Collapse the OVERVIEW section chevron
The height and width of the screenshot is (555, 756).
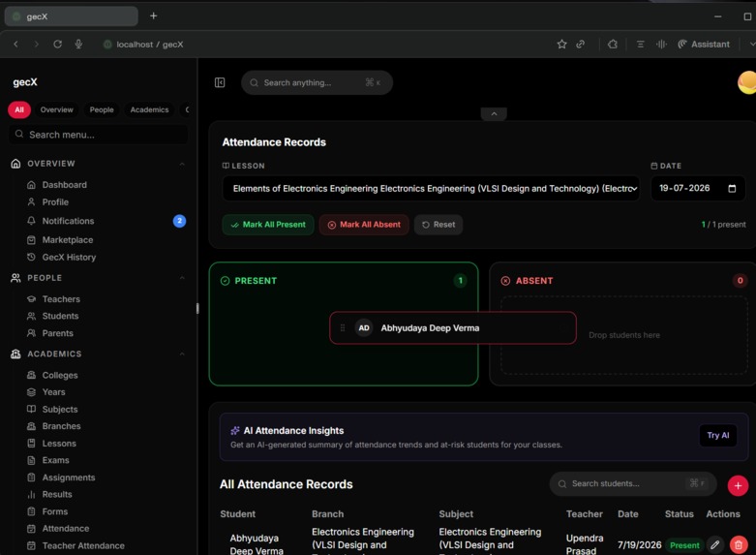[182, 164]
